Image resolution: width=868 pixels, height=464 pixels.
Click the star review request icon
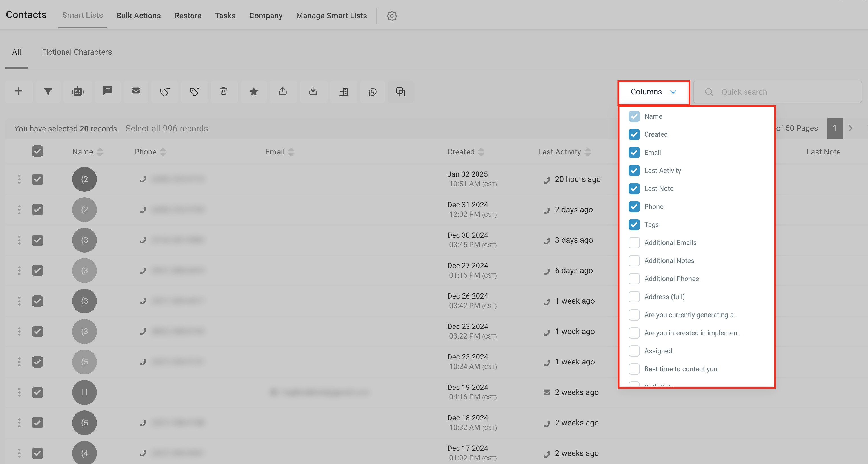pos(253,92)
